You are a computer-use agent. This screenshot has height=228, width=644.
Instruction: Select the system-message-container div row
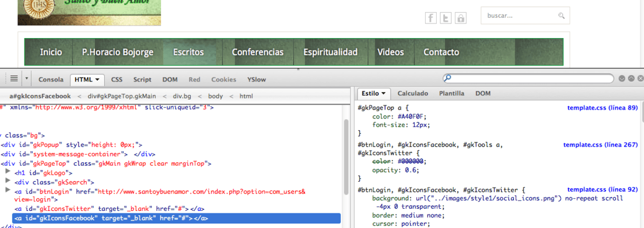[x=78, y=155]
